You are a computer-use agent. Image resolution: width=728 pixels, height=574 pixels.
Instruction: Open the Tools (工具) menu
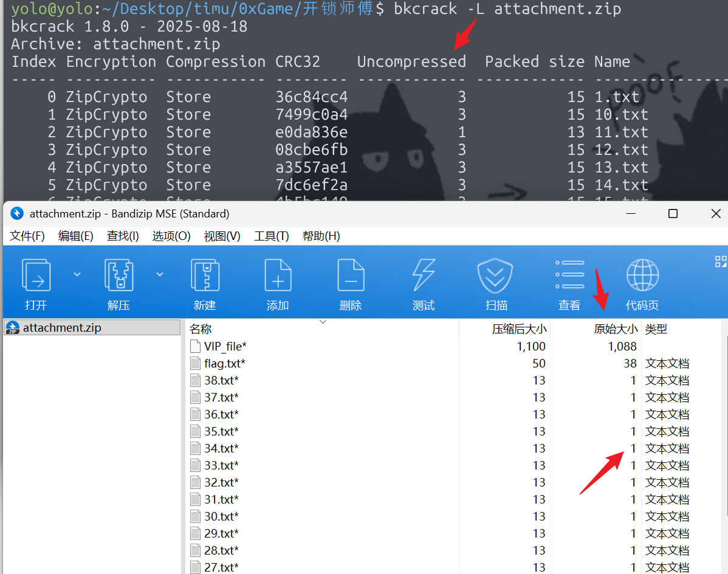coord(271,236)
